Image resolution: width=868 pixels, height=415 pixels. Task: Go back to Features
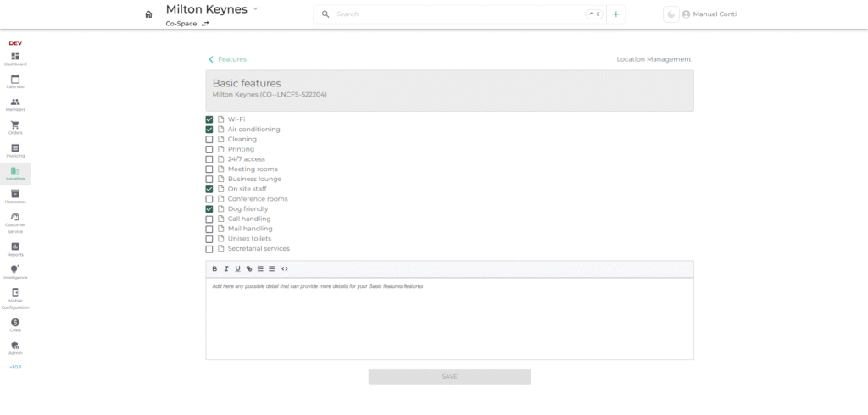(227, 59)
